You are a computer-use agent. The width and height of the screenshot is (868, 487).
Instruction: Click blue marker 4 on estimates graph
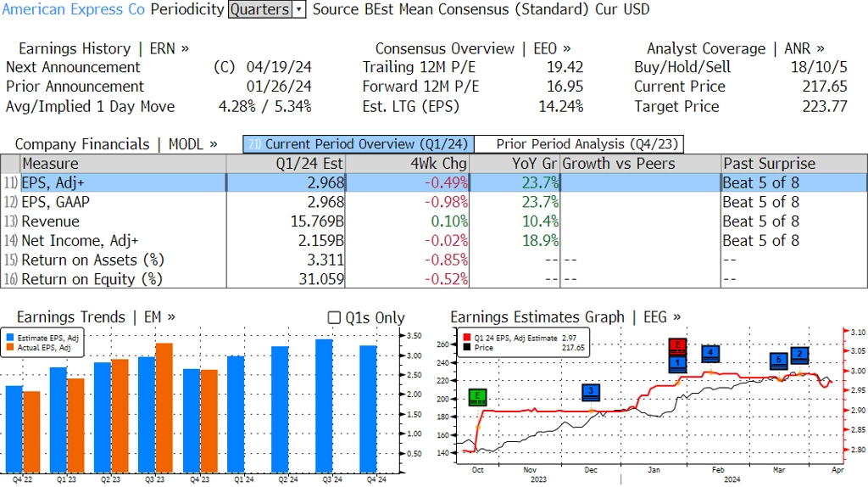coord(710,353)
